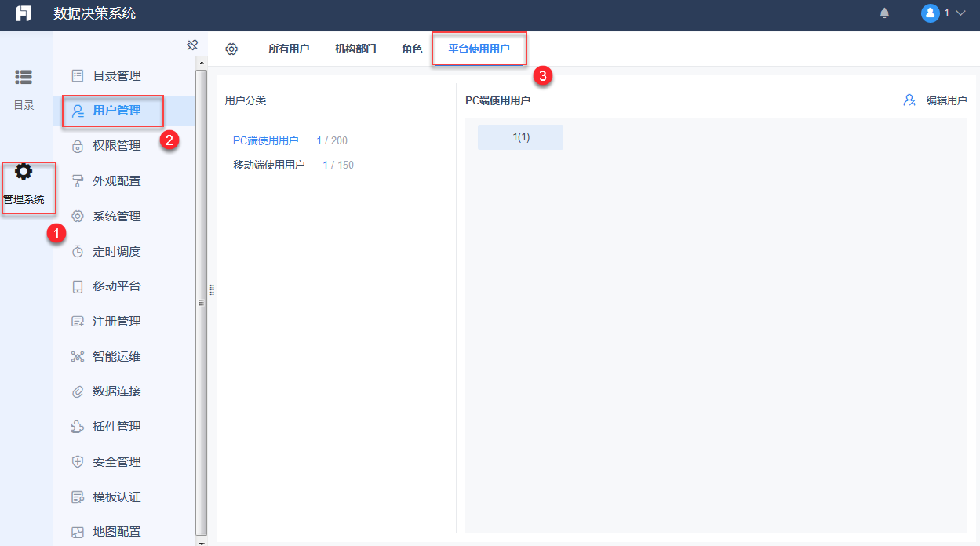Collapse the sidebar with the grip handle

pos(212,289)
